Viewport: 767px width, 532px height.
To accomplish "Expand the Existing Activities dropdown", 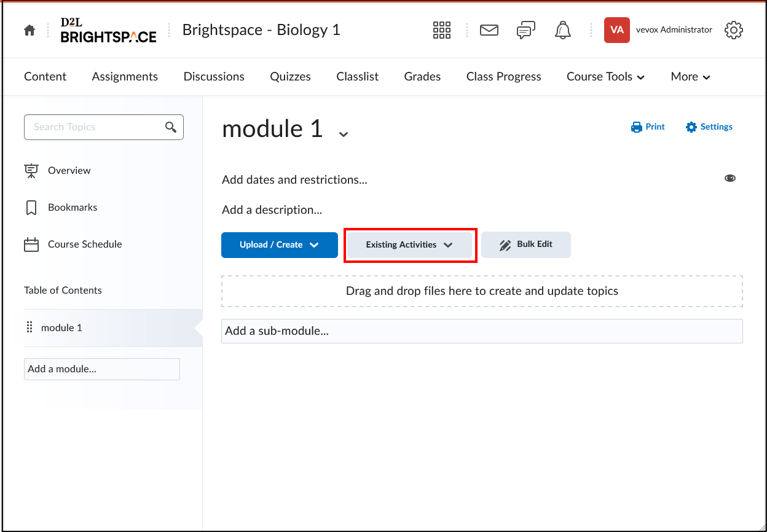I will pos(409,244).
